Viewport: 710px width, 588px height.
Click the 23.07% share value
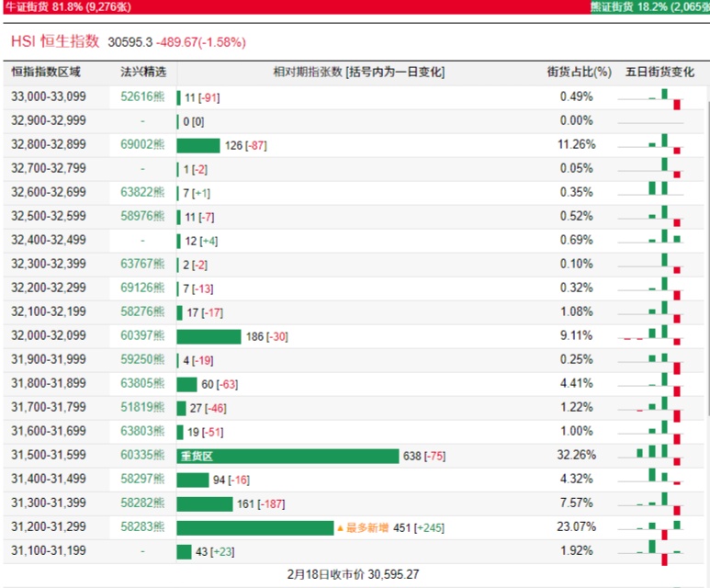click(577, 526)
